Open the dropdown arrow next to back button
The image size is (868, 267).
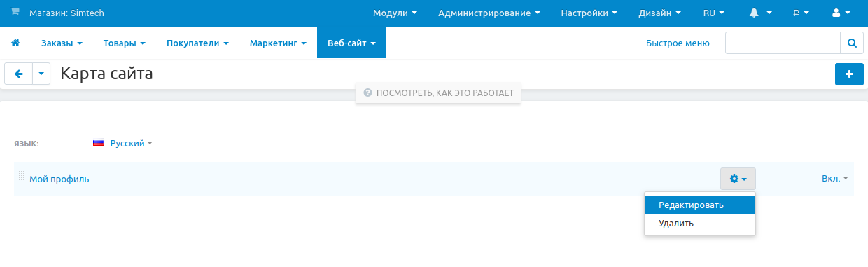[x=41, y=74]
